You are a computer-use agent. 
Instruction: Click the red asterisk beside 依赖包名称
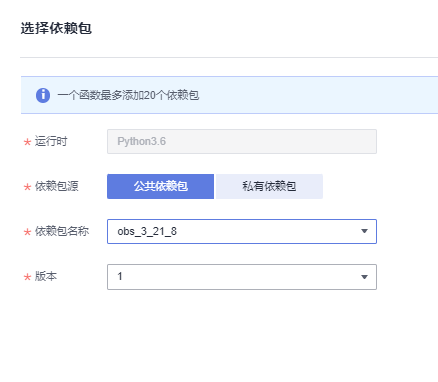point(27,232)
